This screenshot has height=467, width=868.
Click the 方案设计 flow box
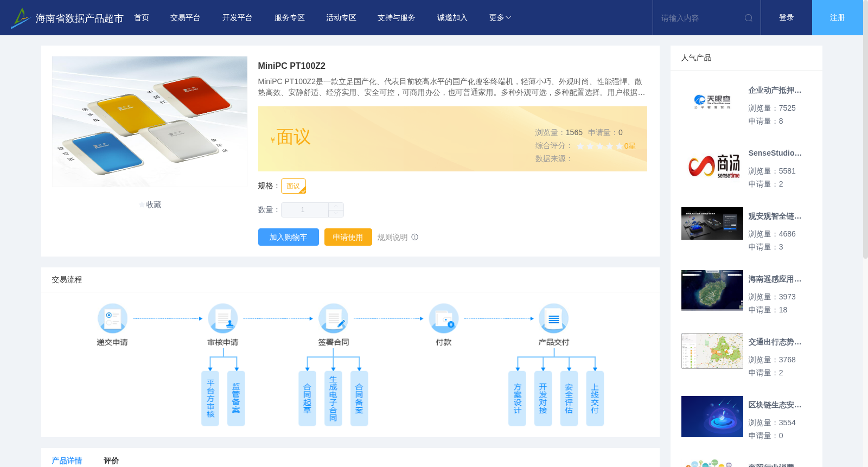coord(517,399)
